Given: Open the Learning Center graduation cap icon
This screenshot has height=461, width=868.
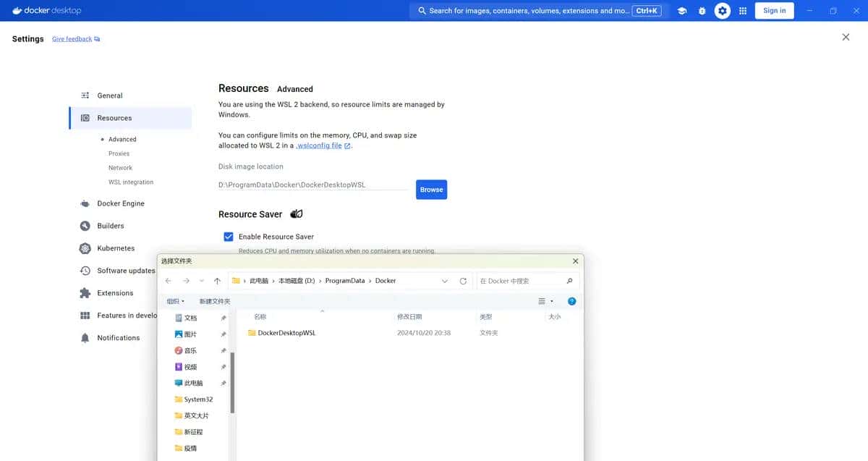Looking at the screenshot, I should coord(681,11).
